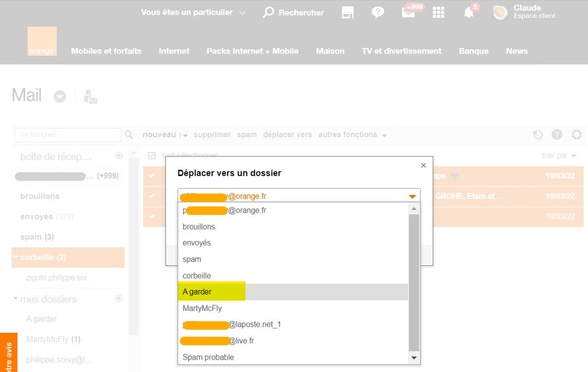Choose 'MartyMcFly' folder in dropdown list

tap(202, 308)
